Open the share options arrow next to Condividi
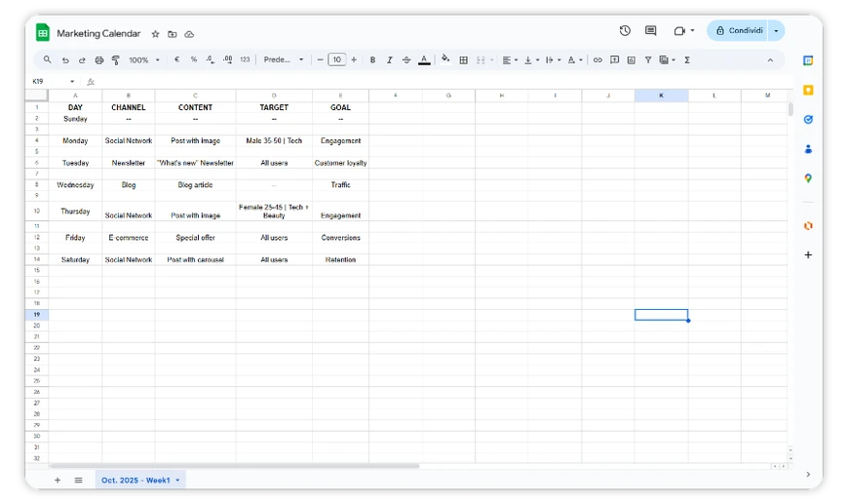848x504 pixels. tap(777, 31)
